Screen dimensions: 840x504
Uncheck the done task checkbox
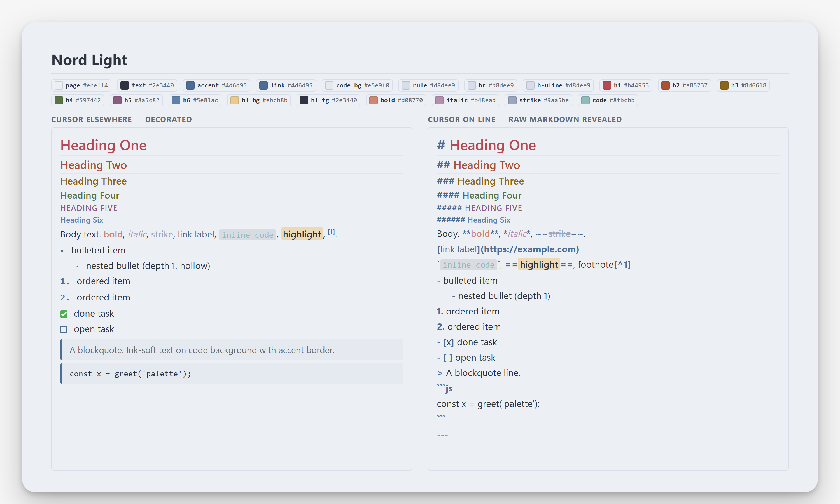[x=64, y=314]
